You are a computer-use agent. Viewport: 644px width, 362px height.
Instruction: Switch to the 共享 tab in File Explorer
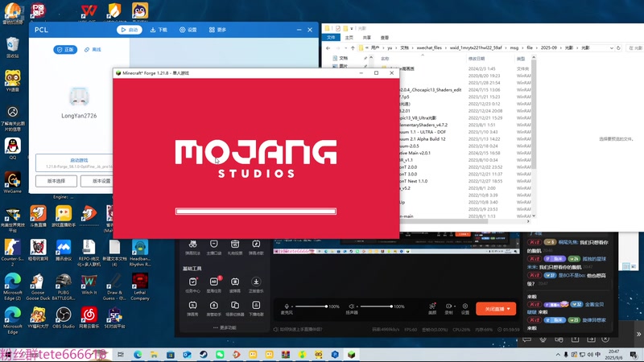point(367,37)
